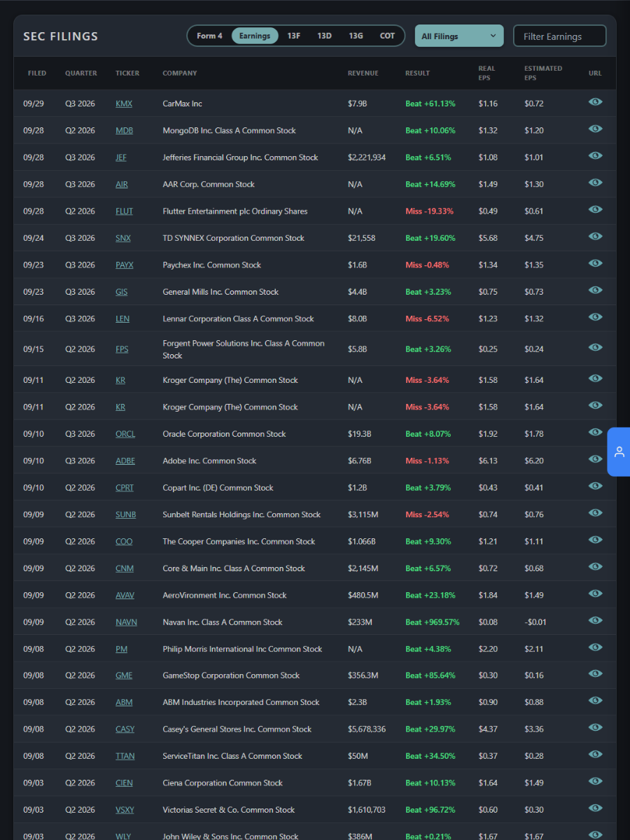This screenshot has height=840, width=630.
Task: Select the Miss -19.33% result text
Action: [429, 211]
